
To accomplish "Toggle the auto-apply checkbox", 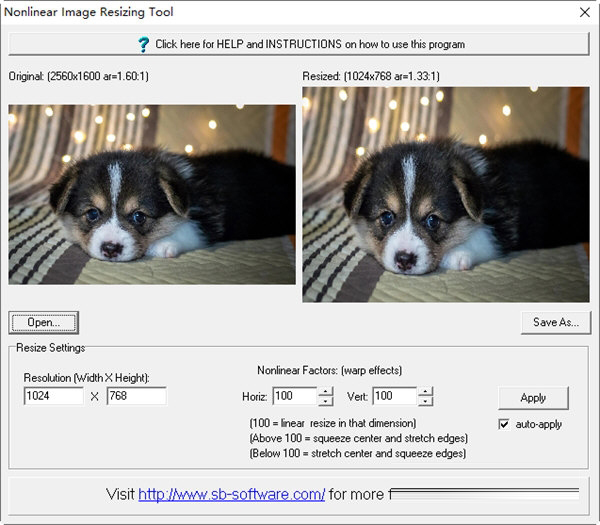I will (504, 424).
